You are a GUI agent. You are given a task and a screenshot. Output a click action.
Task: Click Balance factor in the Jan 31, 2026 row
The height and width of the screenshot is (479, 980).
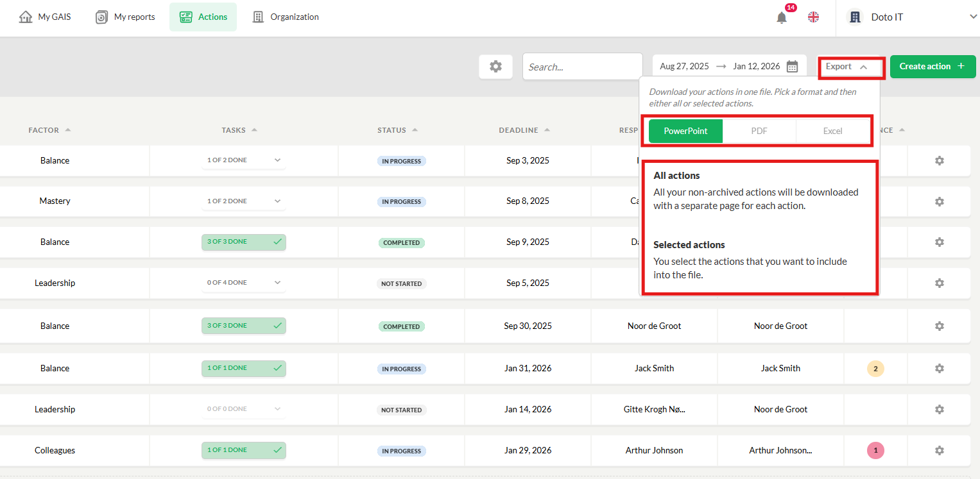coord(55,368)
